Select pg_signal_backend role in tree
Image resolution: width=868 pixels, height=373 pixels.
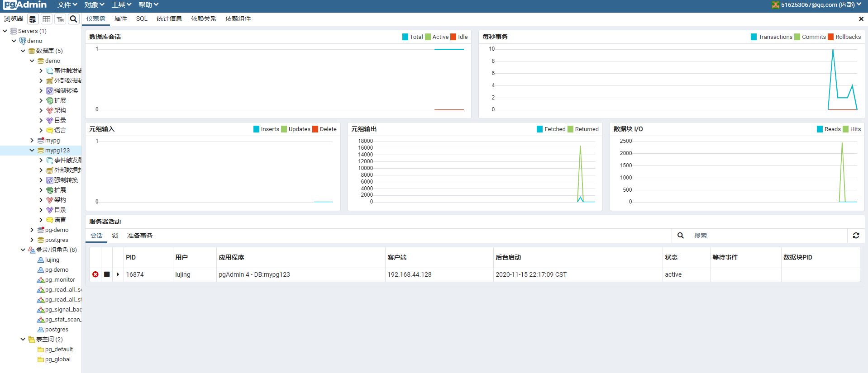pyautogui.click(x=63, y=310)
